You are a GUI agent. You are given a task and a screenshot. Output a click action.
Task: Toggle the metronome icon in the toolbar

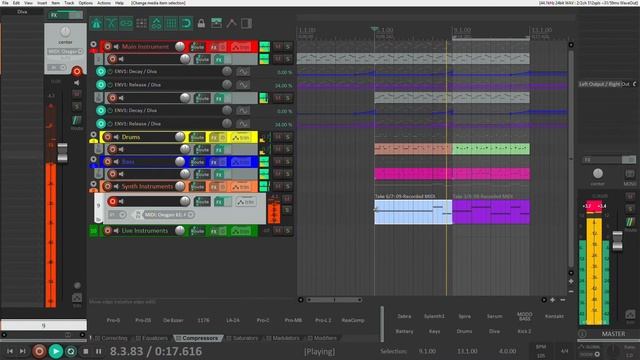[x=96, y=23]
